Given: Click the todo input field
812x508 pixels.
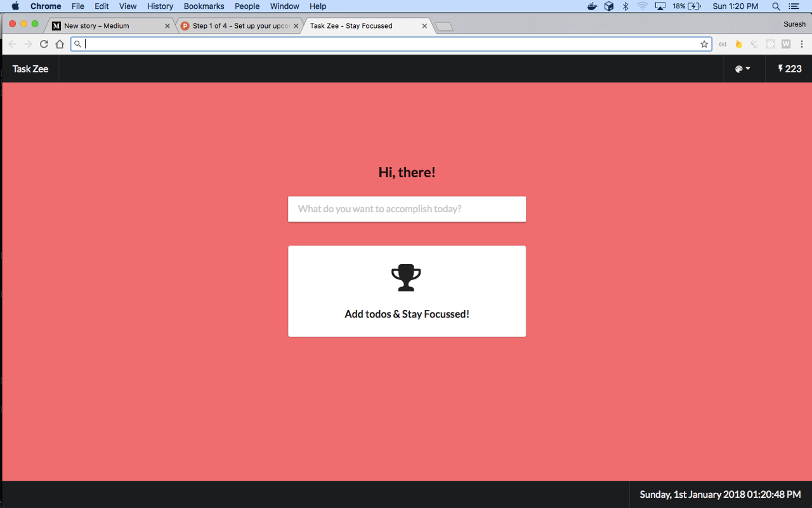Looking at the screenshot, I should point(406,209).
